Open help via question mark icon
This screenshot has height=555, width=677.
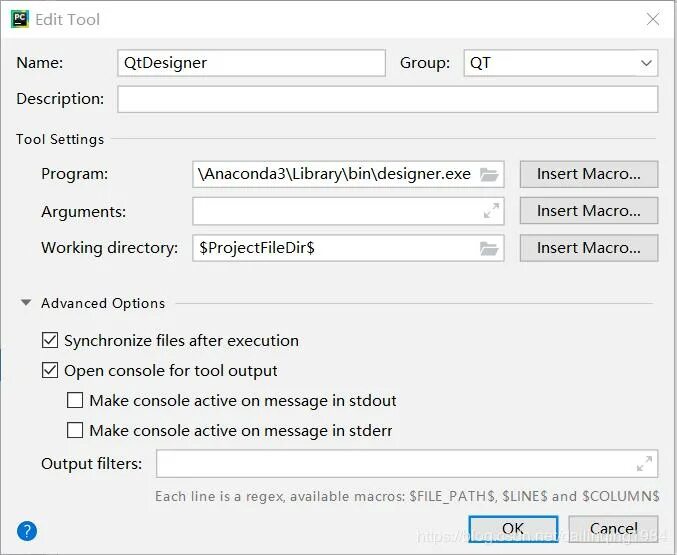[27, 531]
